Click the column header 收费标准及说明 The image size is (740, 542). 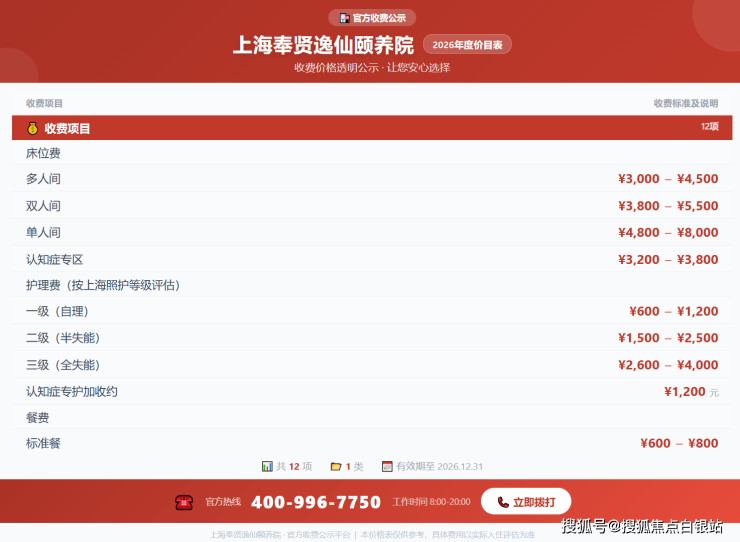(x=686, y=103)
